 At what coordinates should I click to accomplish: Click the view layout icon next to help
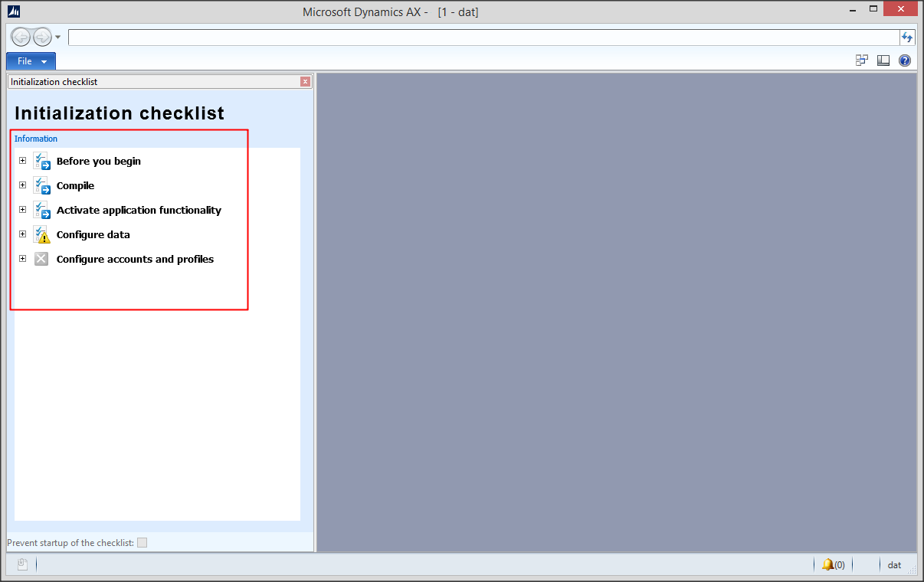(x=883, y=60)
